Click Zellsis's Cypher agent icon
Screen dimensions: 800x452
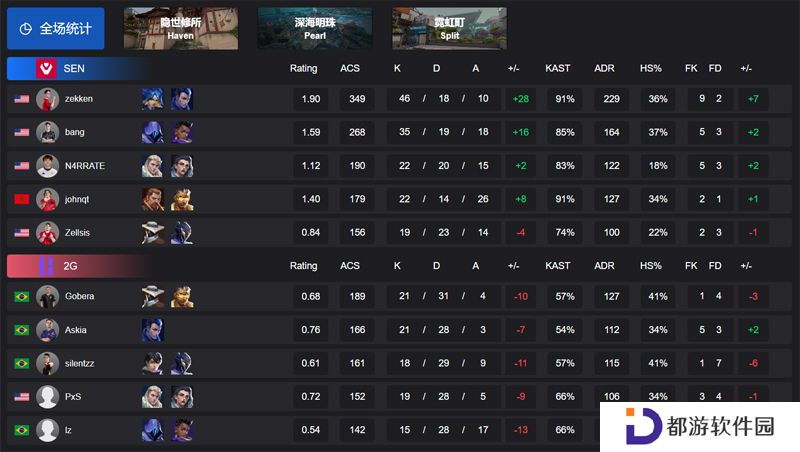[153, 233]
